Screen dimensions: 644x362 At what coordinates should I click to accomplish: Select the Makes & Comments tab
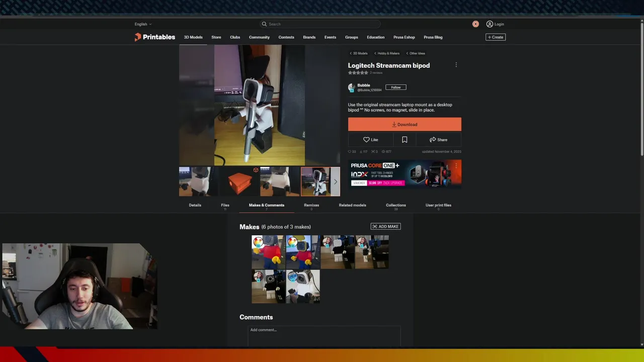click(x=267, y=205)
